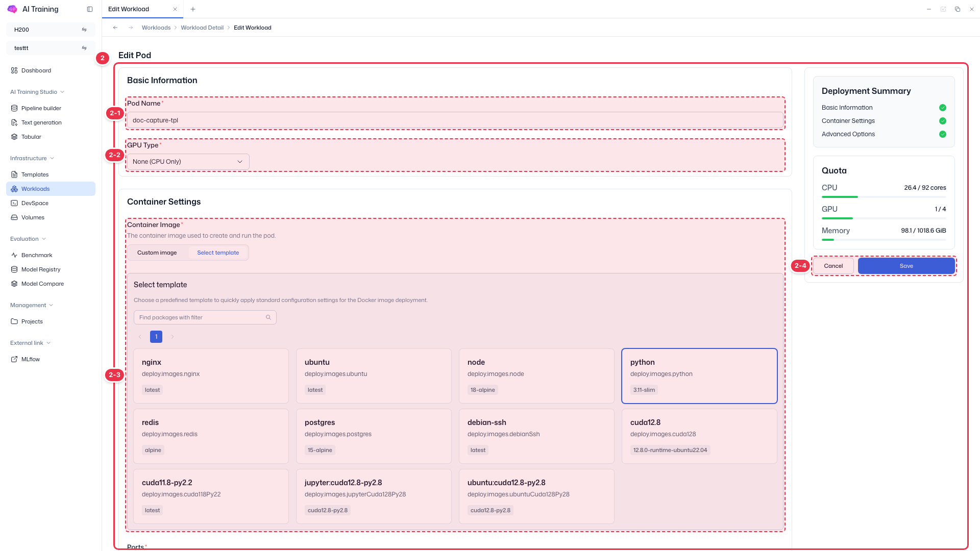Go to Workloads breadcrumb
Viewport: 980px width, 551px height.
point(156,28)
